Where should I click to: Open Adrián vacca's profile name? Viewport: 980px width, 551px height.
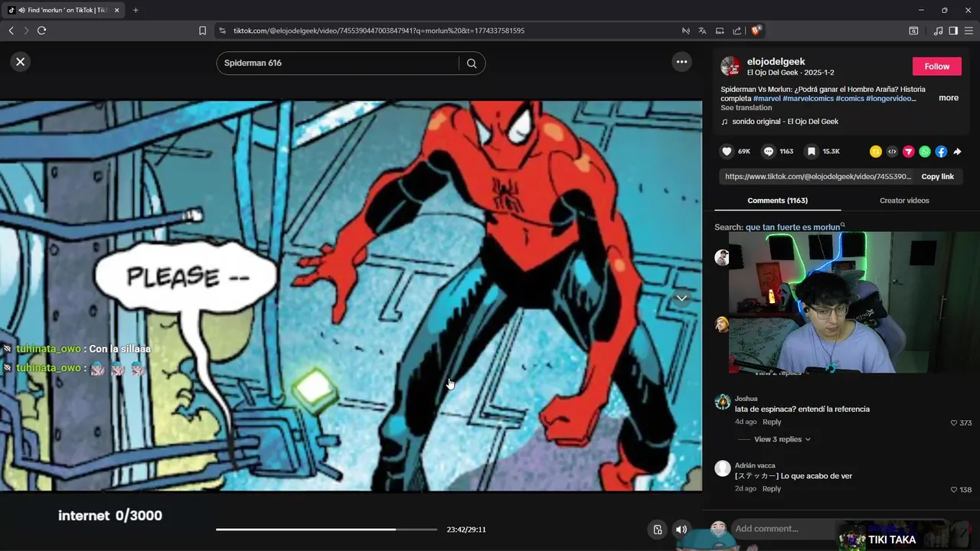755,465
